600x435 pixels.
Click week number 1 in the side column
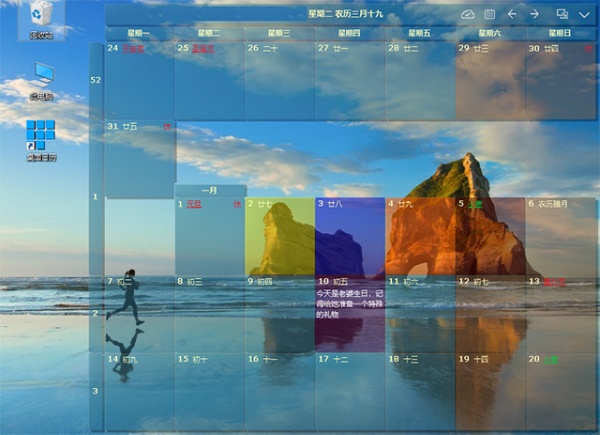click(95, 197)
